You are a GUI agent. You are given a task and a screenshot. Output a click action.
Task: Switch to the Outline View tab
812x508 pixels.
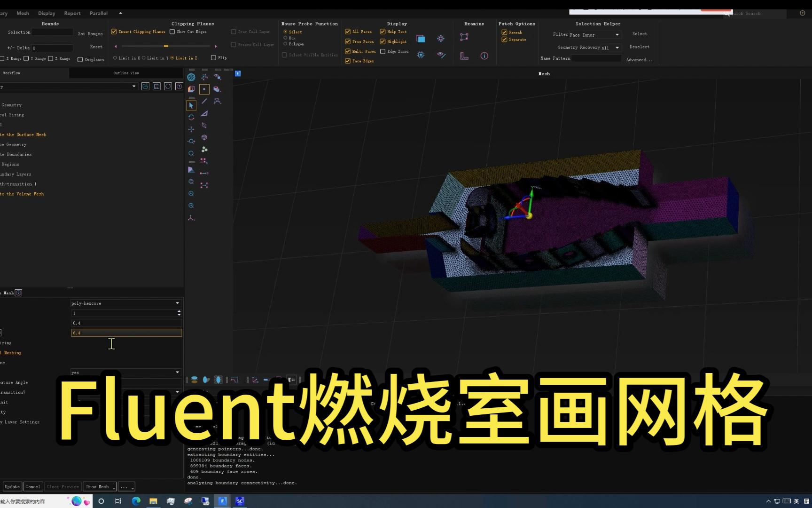tap(126, 73)
